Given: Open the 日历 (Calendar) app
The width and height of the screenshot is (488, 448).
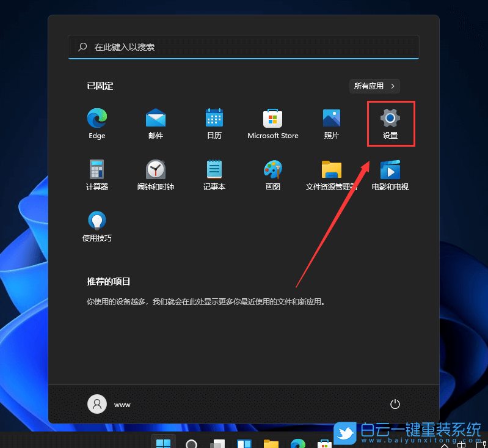Looking at the screenshot, I should coord(214,123).
